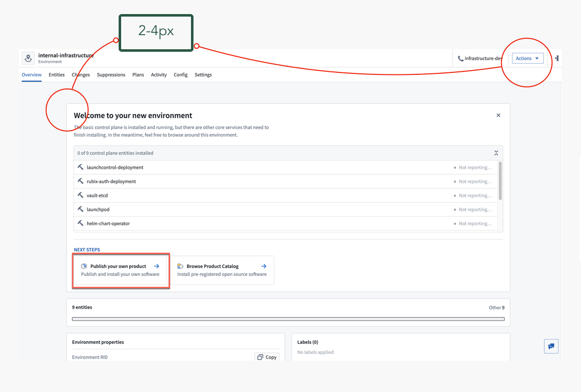Click the entities list scrollbar

click(x=500, y=181)
